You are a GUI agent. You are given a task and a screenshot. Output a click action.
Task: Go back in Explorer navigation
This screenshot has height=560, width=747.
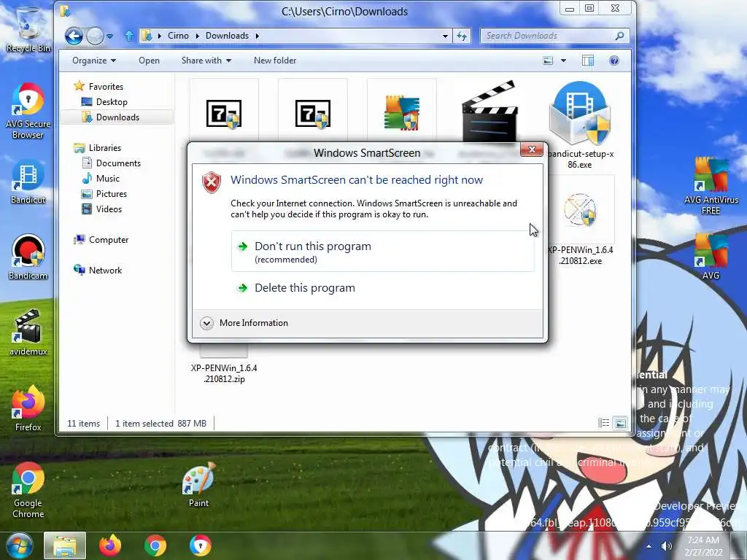[74, 36]
